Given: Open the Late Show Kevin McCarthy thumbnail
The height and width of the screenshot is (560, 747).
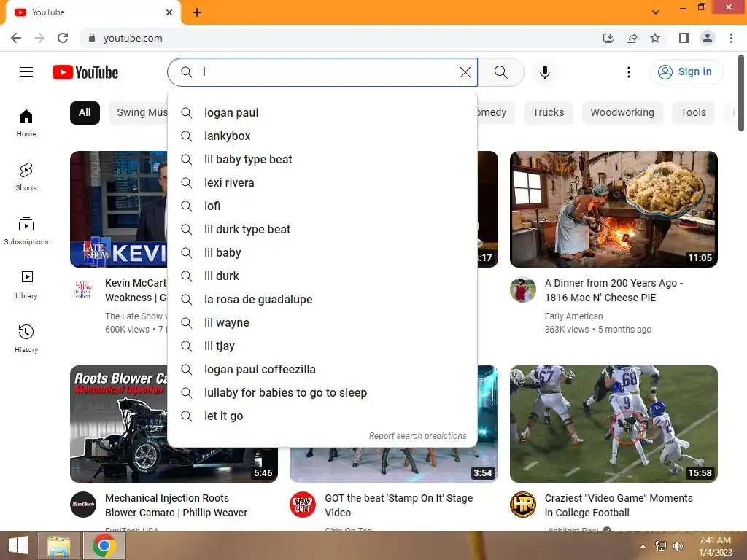Looking at the screenshot, I should pos(119,209).
